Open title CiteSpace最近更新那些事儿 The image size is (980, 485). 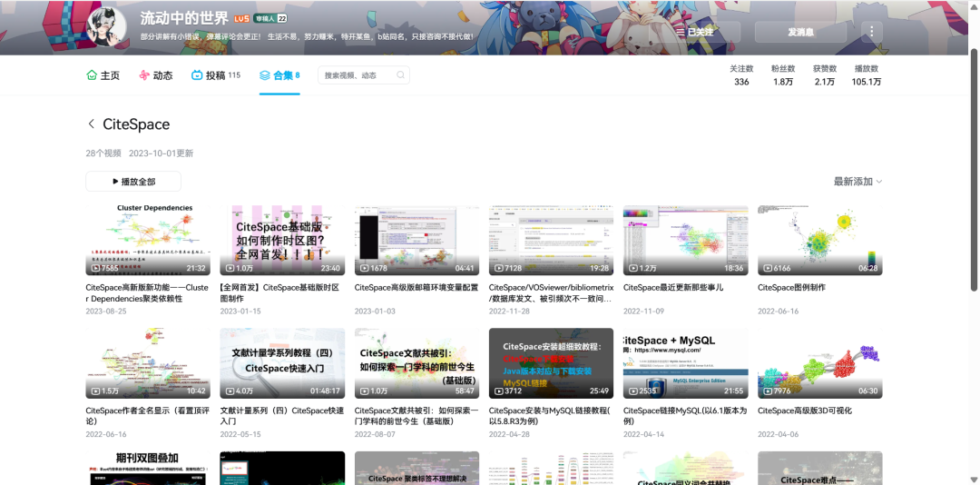coord(673,288)
